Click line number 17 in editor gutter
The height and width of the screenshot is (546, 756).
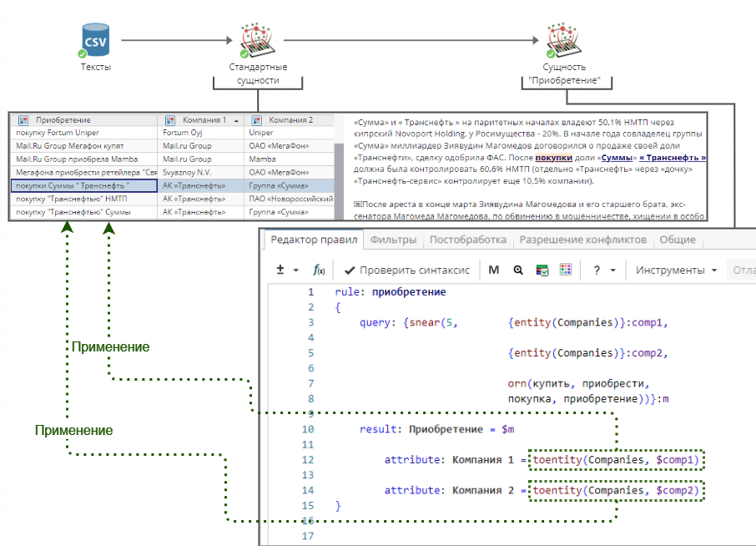coord(308,536)
